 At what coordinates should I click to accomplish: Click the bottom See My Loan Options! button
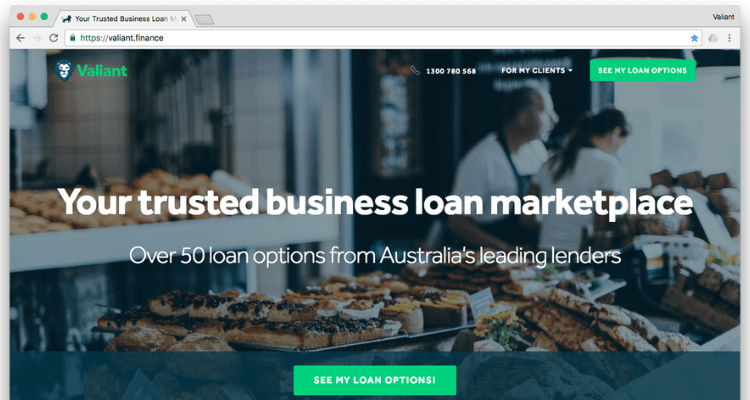click(375, 380)
